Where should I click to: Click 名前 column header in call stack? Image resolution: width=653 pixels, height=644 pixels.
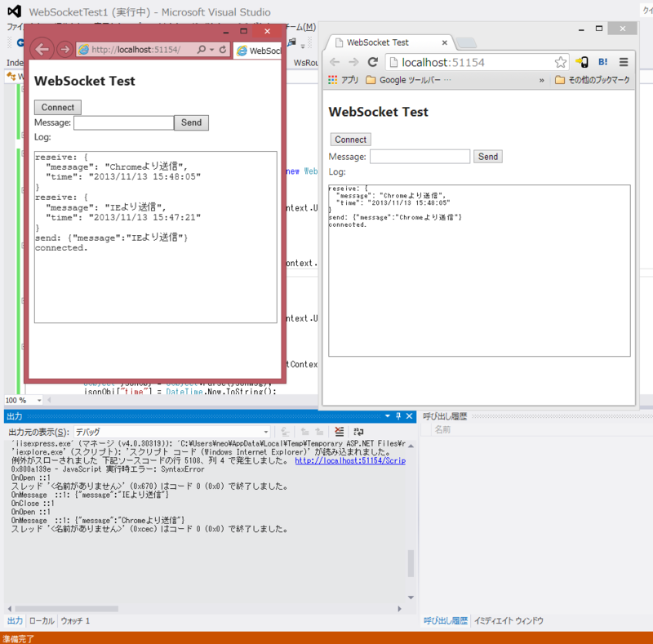(x=442, y=429)
